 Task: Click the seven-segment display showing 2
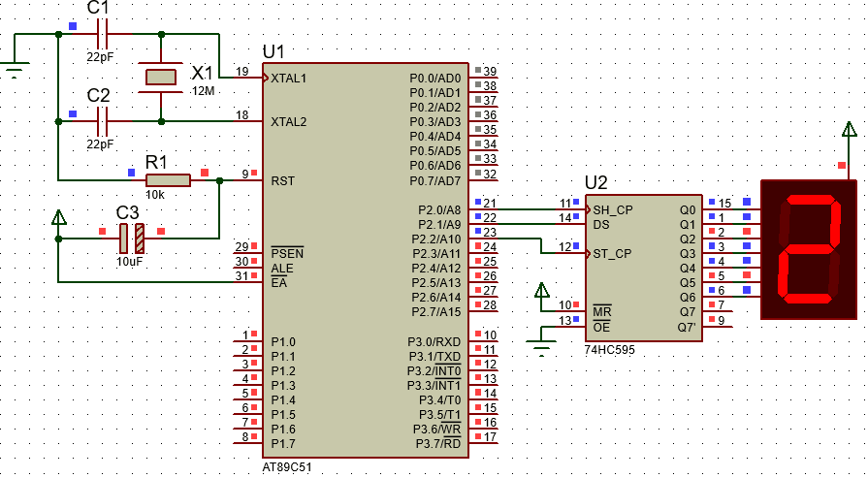809,249
